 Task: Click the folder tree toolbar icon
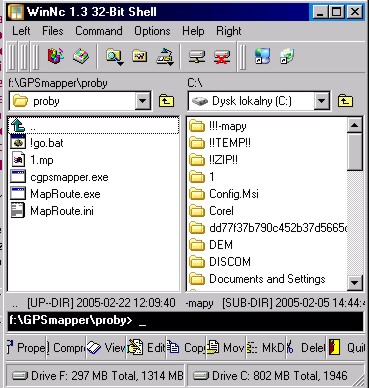click(x=140, y=56)
